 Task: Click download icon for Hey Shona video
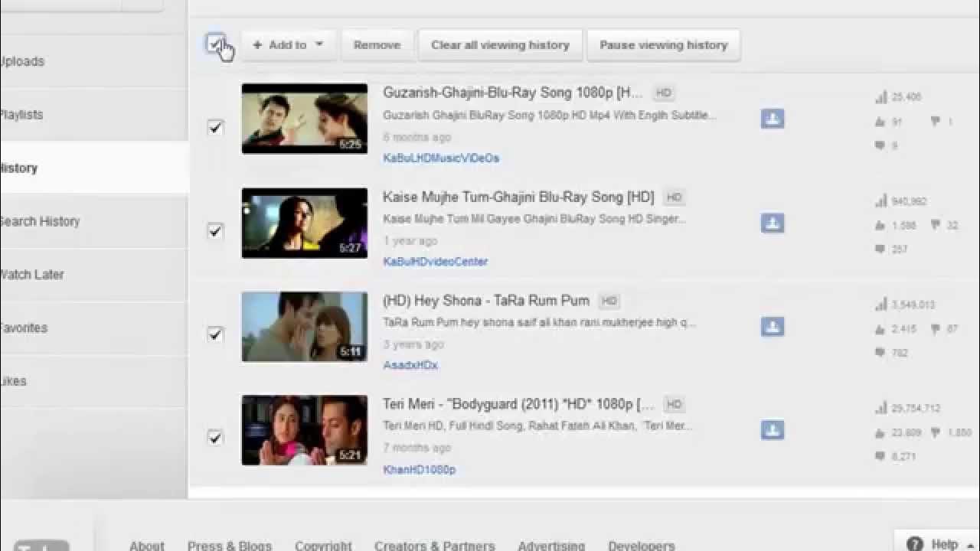(x=773, y=327)
